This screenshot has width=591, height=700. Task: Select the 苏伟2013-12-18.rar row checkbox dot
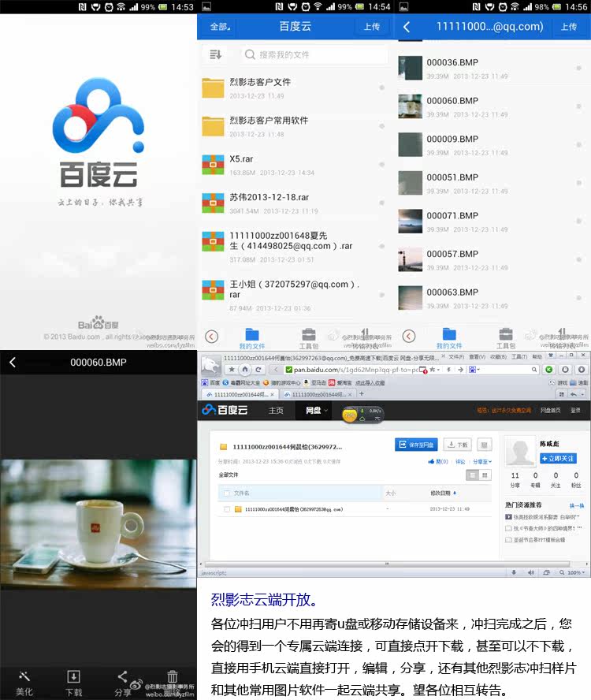(x=381, y=203)
